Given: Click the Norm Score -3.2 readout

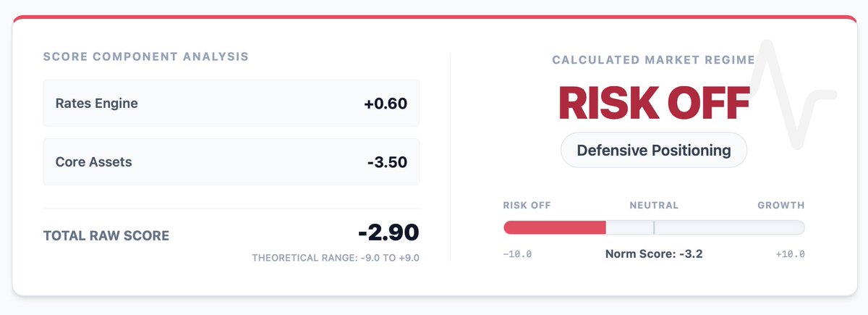Looking at the screenshot, I should [653, 254].
